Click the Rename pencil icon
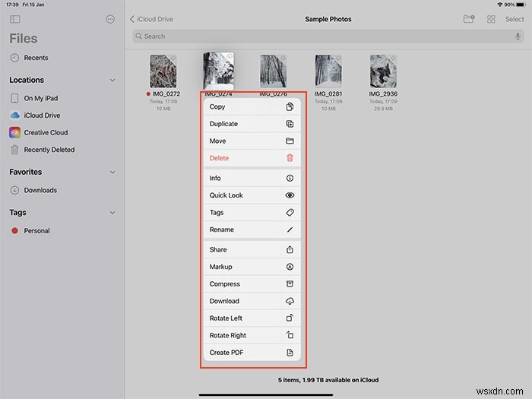532x399 pixels. pos(290,230)
